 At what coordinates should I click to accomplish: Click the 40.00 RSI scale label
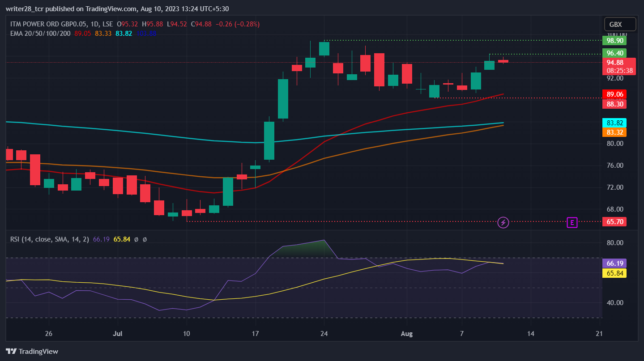[614, 303]
